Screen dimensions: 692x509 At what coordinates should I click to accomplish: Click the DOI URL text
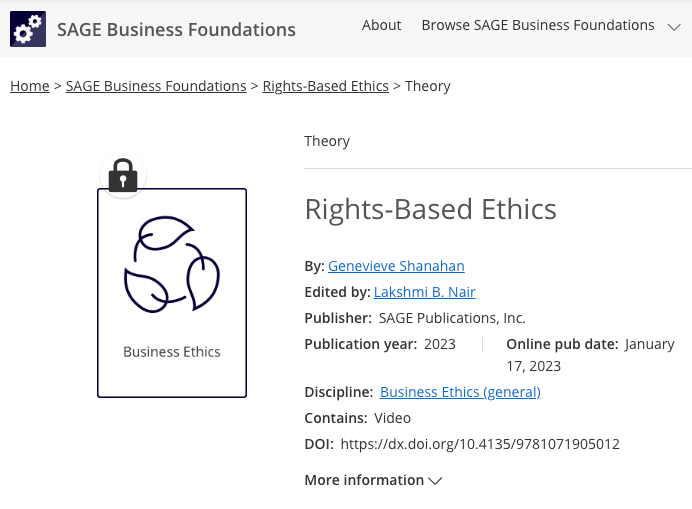480,444
